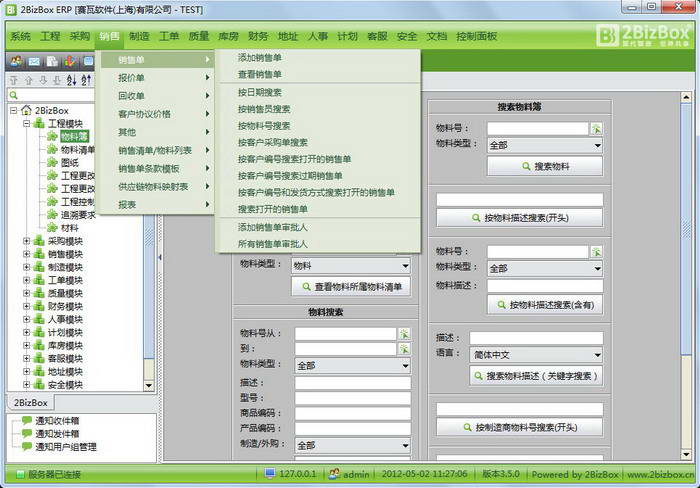Open 语言 dropdown showing 简体中文
Image resolution: width=700 pixels, height=488 pixels.
coord(536,355)
